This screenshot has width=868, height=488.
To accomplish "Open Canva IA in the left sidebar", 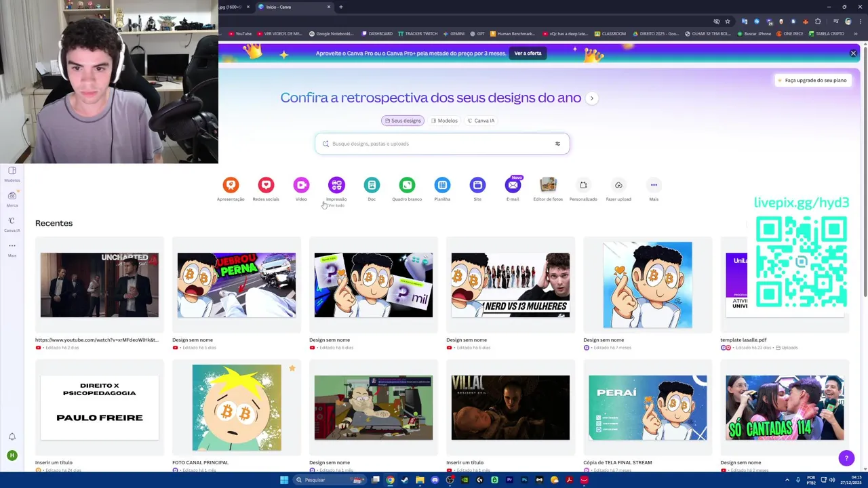I will point(12,224).
